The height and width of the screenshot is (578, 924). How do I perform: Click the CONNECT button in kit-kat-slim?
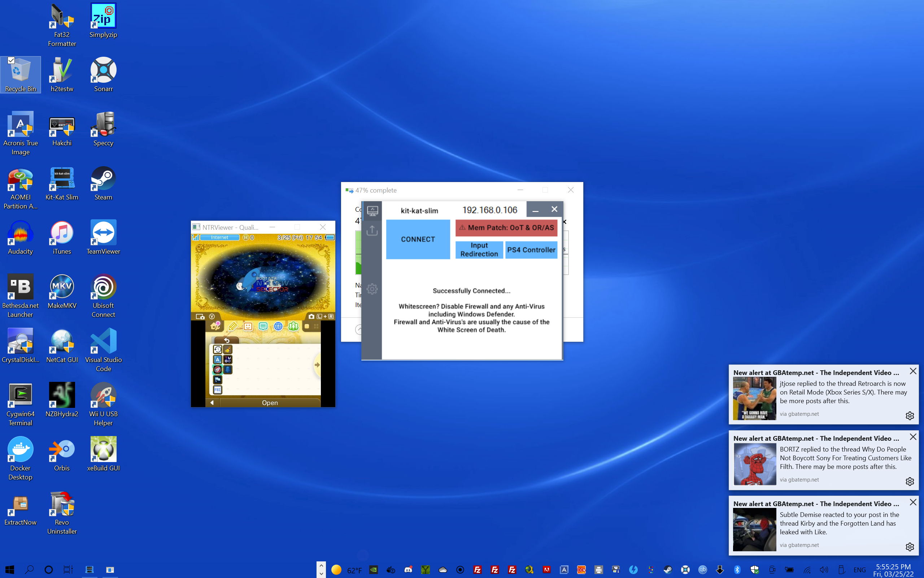point(418,239)
